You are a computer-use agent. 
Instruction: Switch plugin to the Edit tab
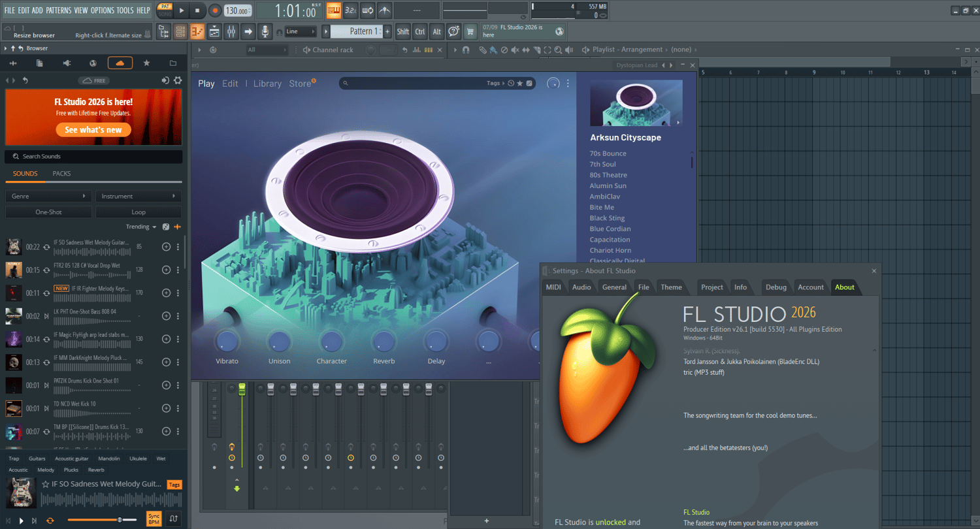pyautogui.click(x=230, y=84)
